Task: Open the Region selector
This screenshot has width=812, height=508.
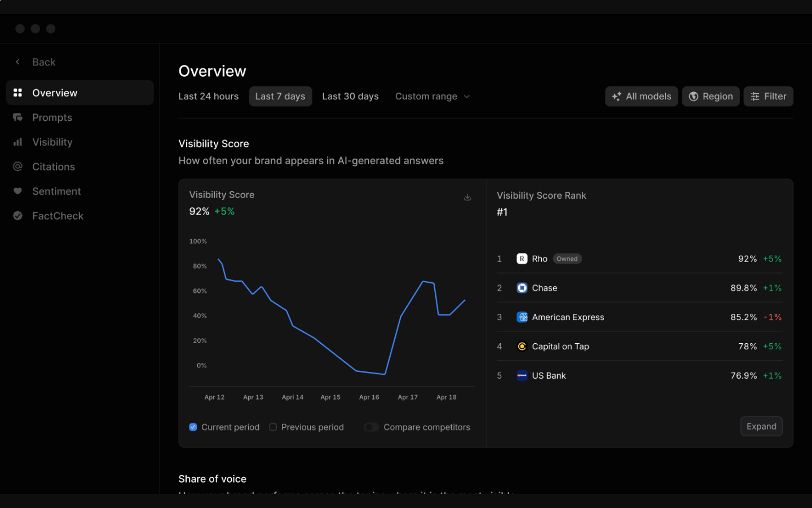Action: pyautogui.click(x=710, y=97)
